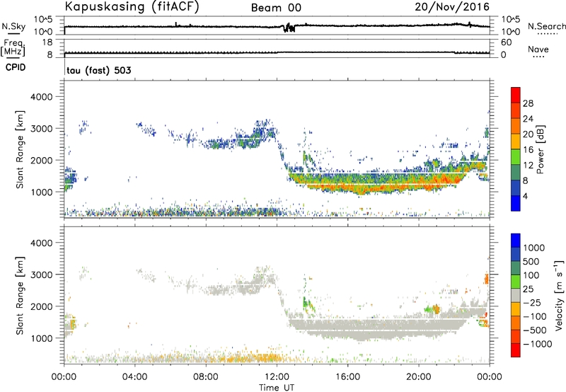
Task: Click the Freq. [MHz] axis label
Action: click(x=13, y=47)
